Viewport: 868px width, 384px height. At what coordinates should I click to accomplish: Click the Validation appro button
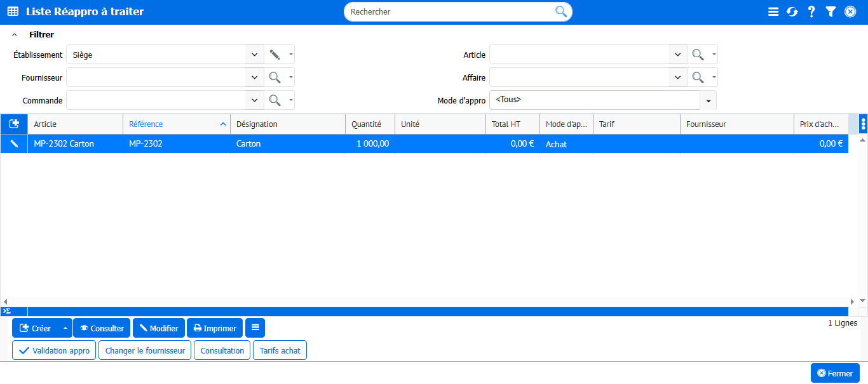point(54,350)
